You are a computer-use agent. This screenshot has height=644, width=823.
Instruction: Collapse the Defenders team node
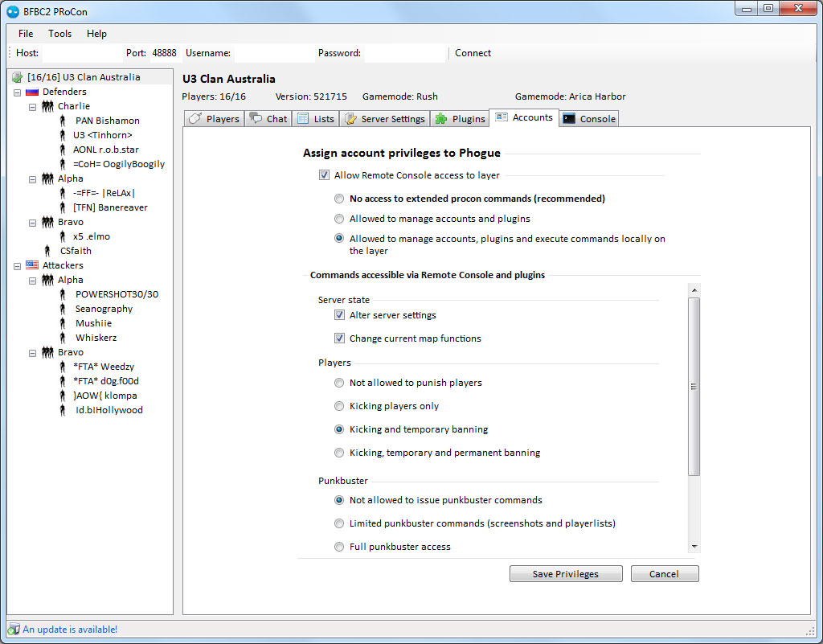(x=18, y=92)
